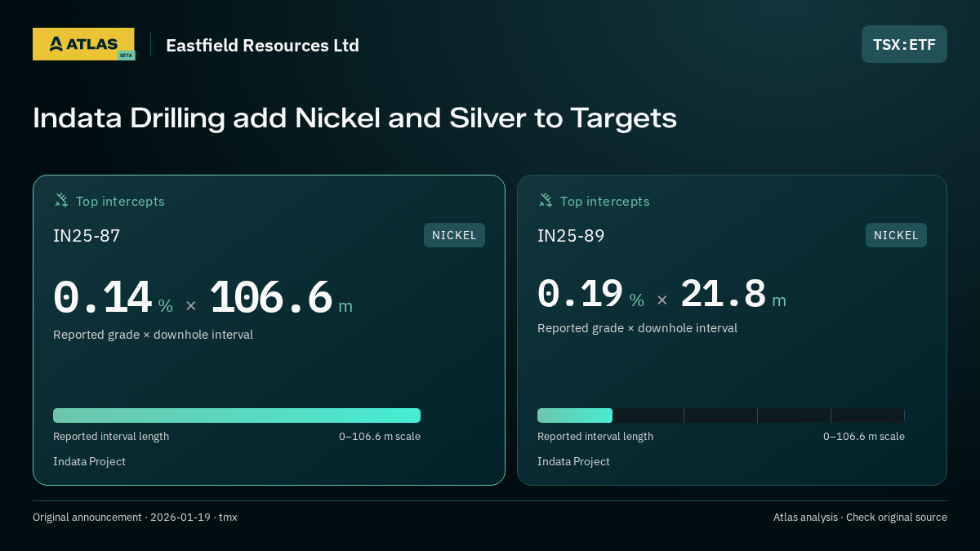The height and width of the screenshot is (551, 980).
Task: Click 'Top intercepts' label in IN25-87 card
Action: coord(120,201)
